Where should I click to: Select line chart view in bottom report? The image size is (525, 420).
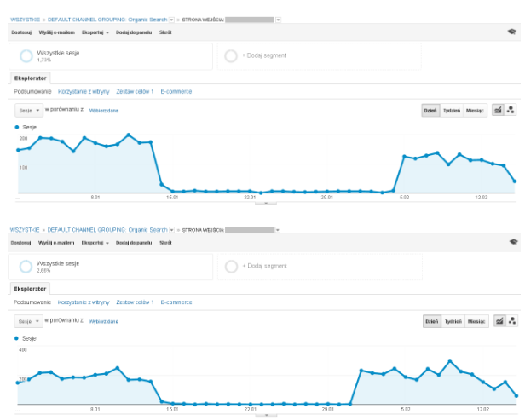[x=499, y=320]
